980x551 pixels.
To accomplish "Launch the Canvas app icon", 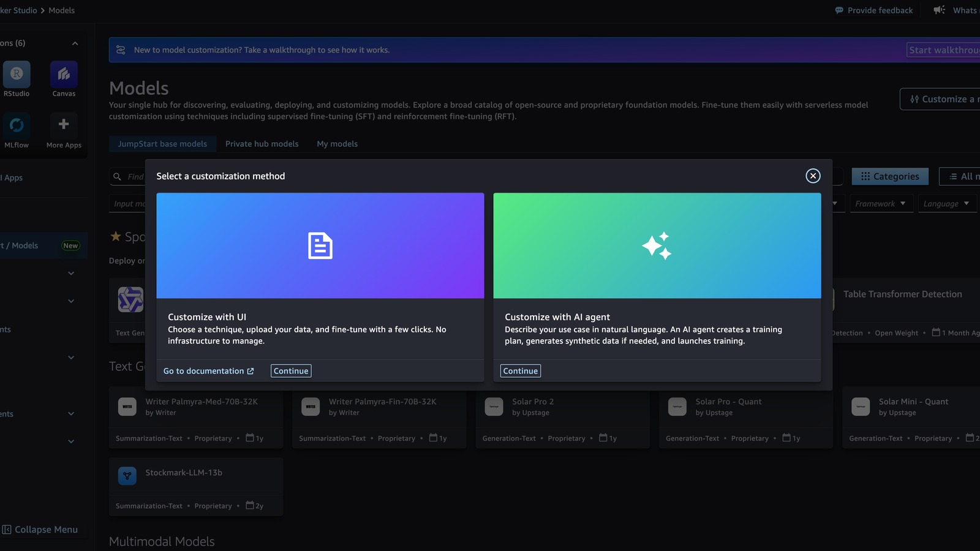I will (64, 74).
